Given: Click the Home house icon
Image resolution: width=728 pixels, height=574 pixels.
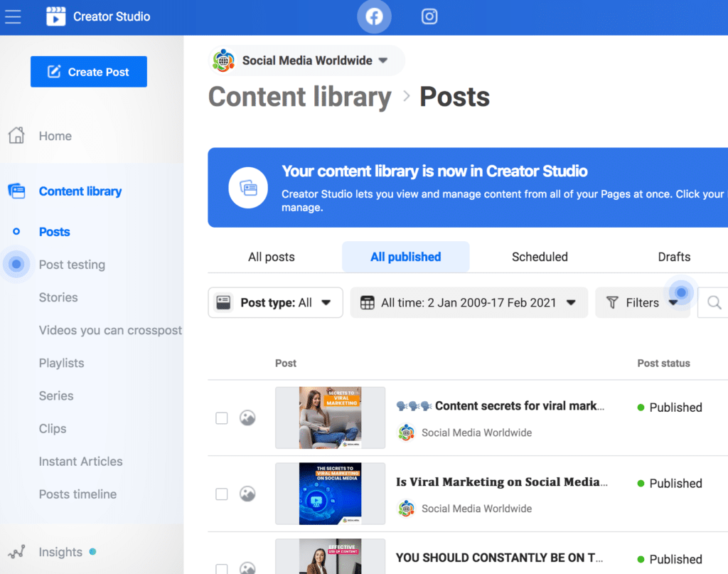Looking at the screenshot, I should tap(17, 136).
